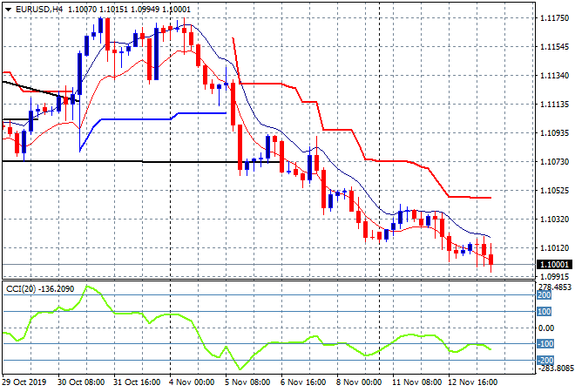Click the 6 Nov 16:00 time label
Viewport: 575px width, 392px height.
pos(303,382)
